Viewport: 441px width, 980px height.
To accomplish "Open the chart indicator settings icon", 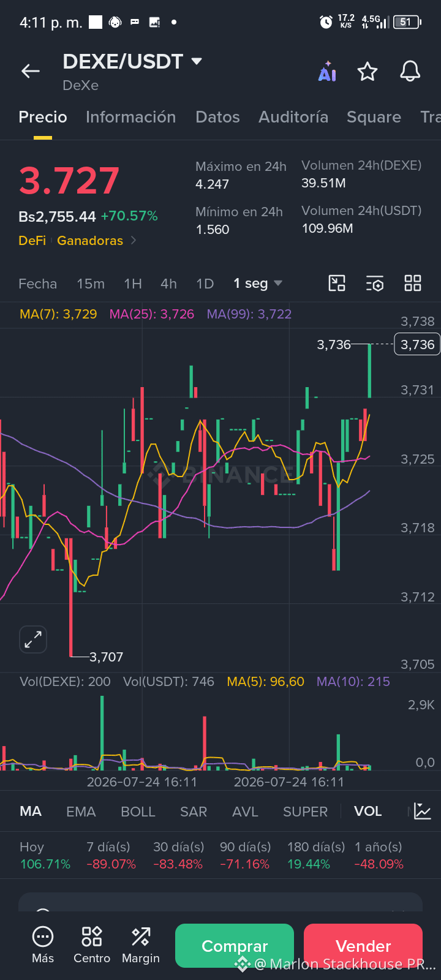I will [x=375, y=283].
